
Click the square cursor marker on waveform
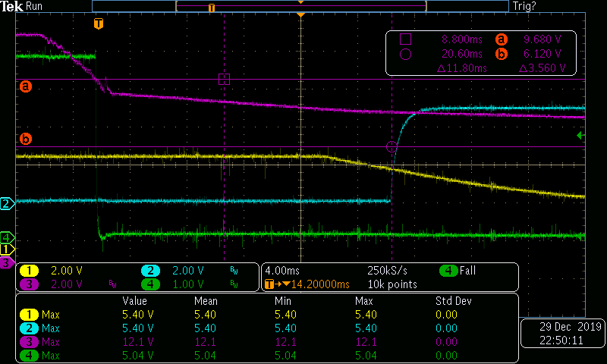coord(224,80)
